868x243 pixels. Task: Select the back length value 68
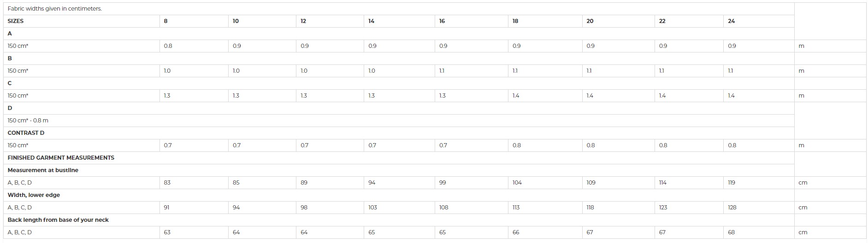732,232
